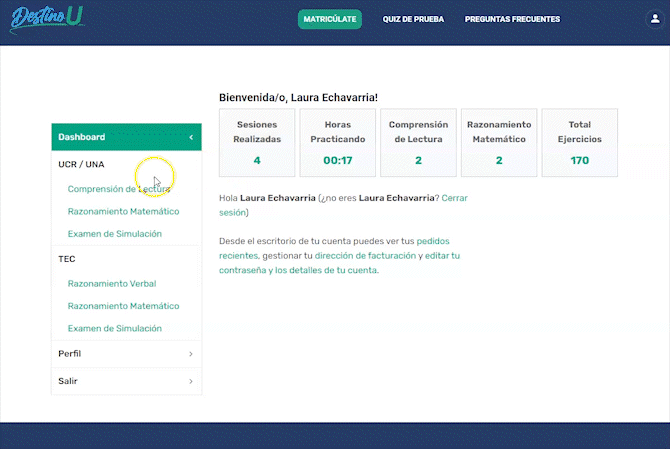
Task: Click the Sesiones Realizadas stat card
Action: pyautogui.click(x=257, y=143)
